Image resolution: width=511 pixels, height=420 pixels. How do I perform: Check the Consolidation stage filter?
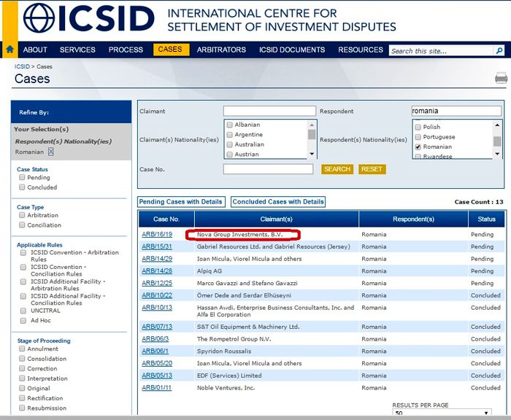coord(22,359)
